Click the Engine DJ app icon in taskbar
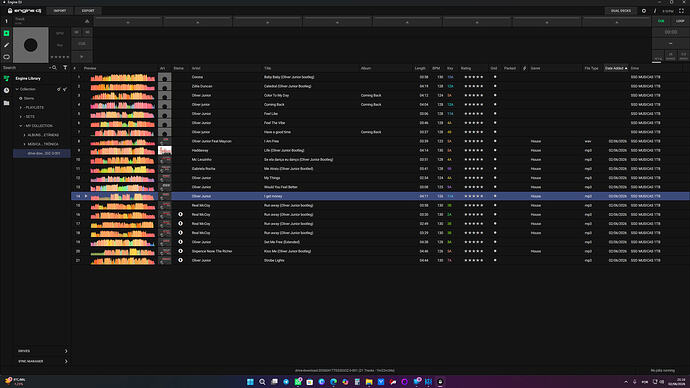This screenshot has height=388, width=690. point(440,382)
